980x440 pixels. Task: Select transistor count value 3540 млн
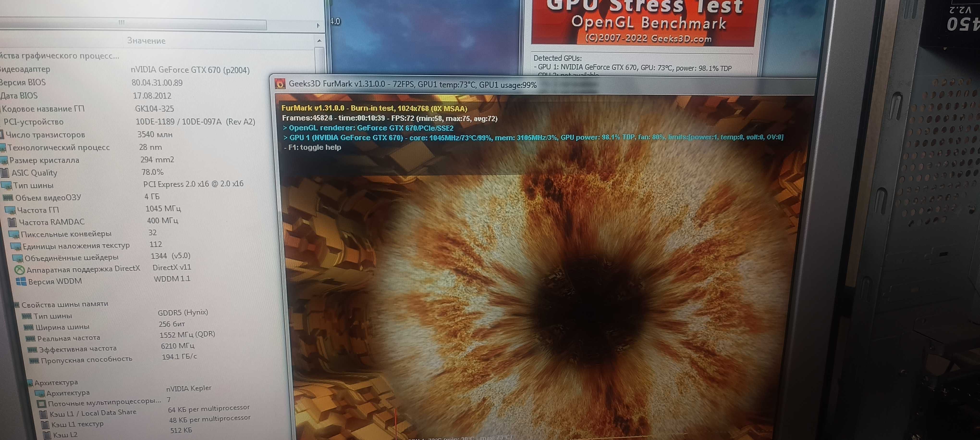pos(155,134)
